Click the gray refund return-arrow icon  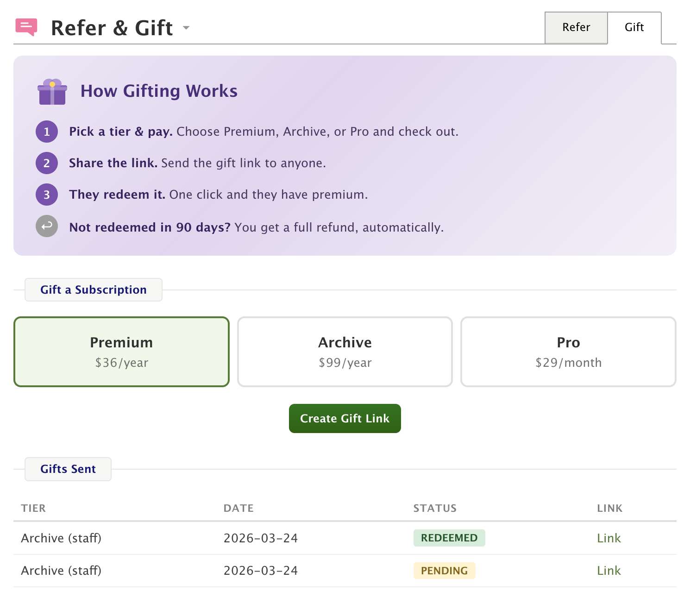47,226
